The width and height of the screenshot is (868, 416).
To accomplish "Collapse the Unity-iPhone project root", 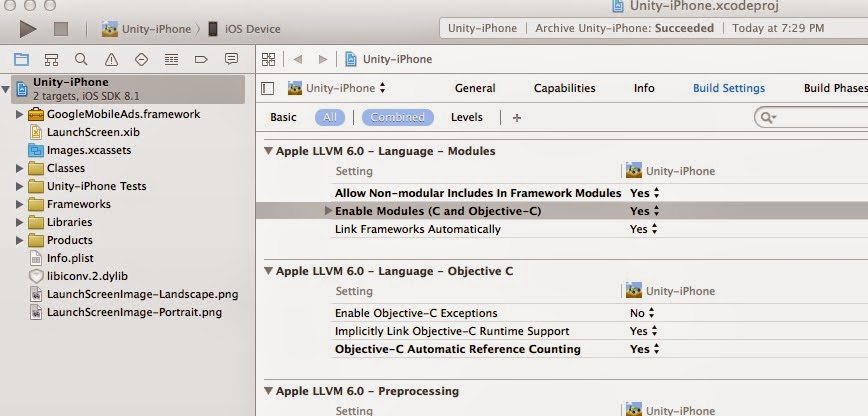I will tap(6, 89).
